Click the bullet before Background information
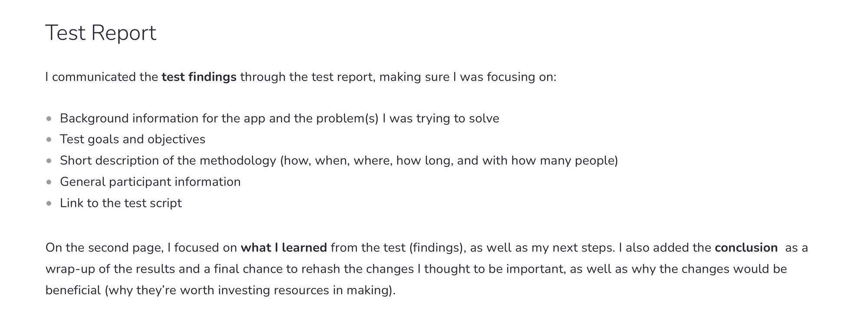This screenshot has width=868, height=318. [x=49, y=119]
